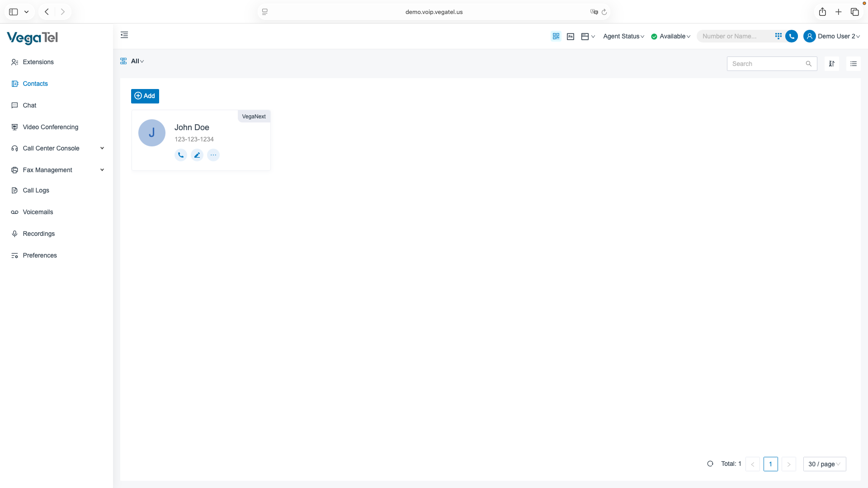Click the dialpad grid icon

coord(778,36)
